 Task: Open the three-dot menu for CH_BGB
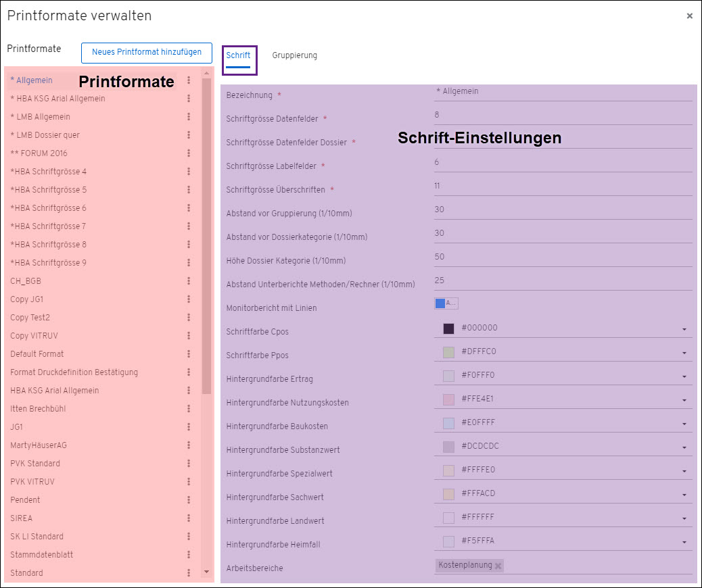pos(189,281)
